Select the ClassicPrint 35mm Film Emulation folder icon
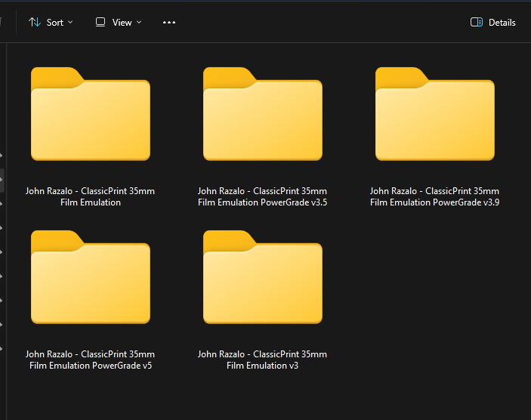531x420 pixels. [x=90, y=114]
